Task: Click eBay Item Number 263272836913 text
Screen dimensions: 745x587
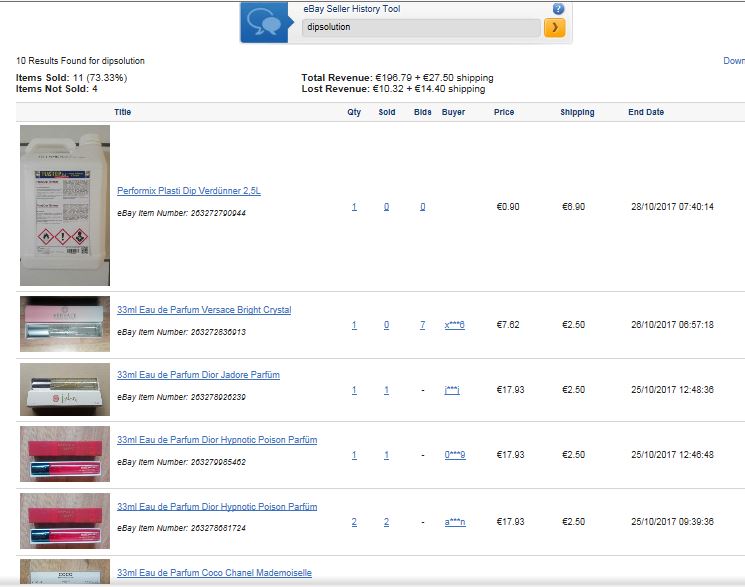Action: (x=181, y=332)
